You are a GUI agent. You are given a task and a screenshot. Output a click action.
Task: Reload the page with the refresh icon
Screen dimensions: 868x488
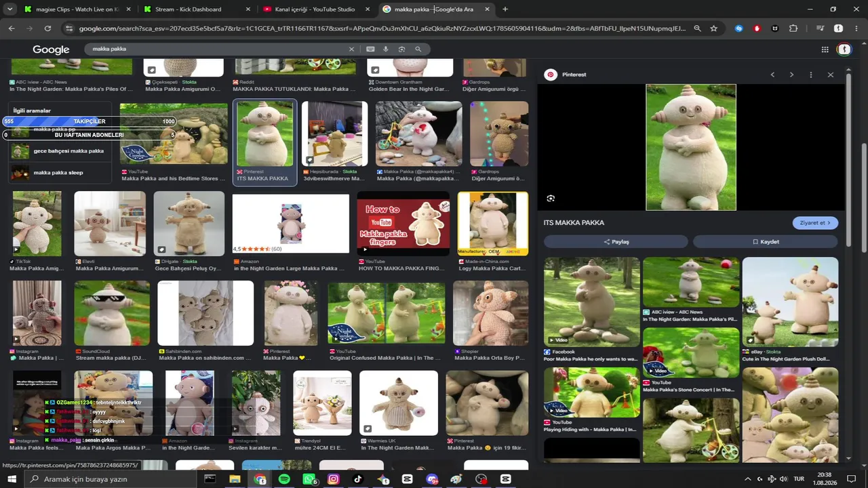[47, 28]
